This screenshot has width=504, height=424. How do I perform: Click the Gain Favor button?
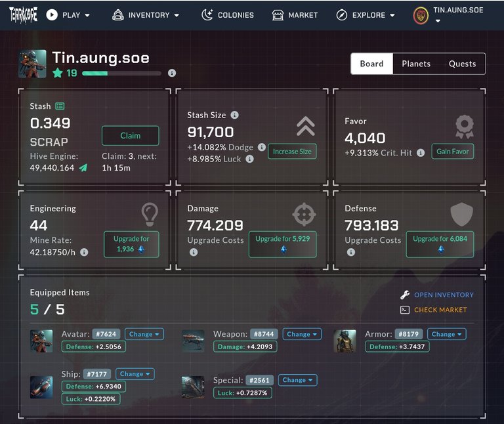pos(453,152)
